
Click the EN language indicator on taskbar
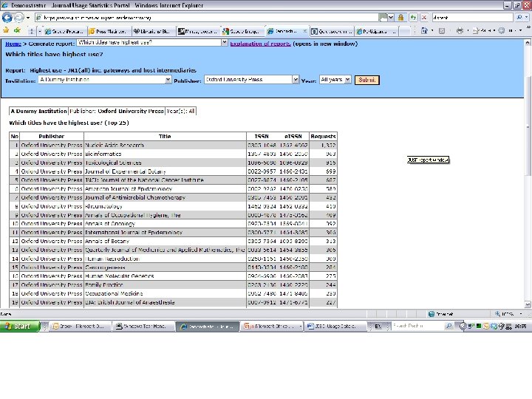pyautogui.click(x=378, y=327)
